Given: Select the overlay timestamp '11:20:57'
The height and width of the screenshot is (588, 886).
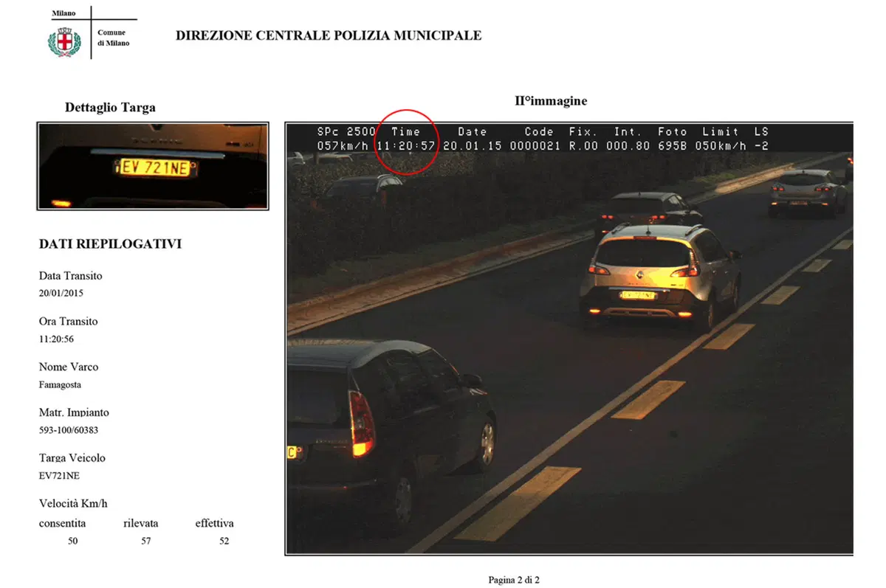Looking at the screenshot, I should point(406,146).
